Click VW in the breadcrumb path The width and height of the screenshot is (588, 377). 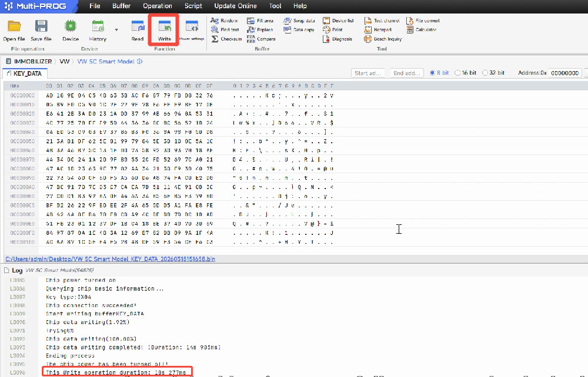(x=65, y=61)
